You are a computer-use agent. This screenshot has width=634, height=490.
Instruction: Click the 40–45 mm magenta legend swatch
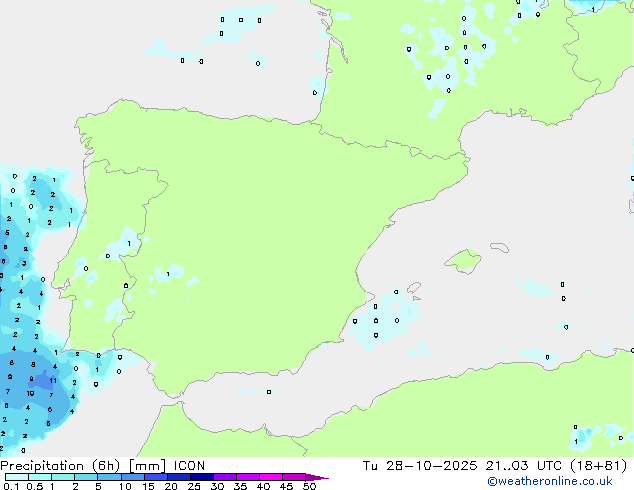271,477
